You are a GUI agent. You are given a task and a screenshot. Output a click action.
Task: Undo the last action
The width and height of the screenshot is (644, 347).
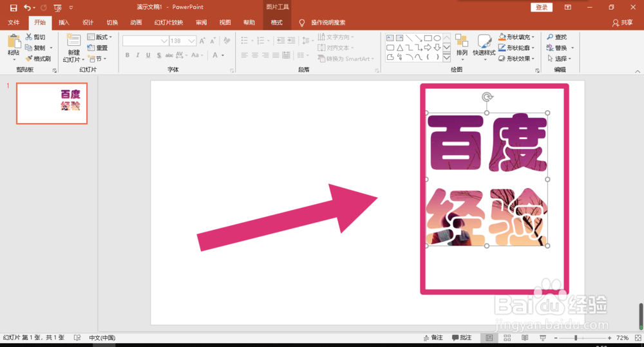27,7
